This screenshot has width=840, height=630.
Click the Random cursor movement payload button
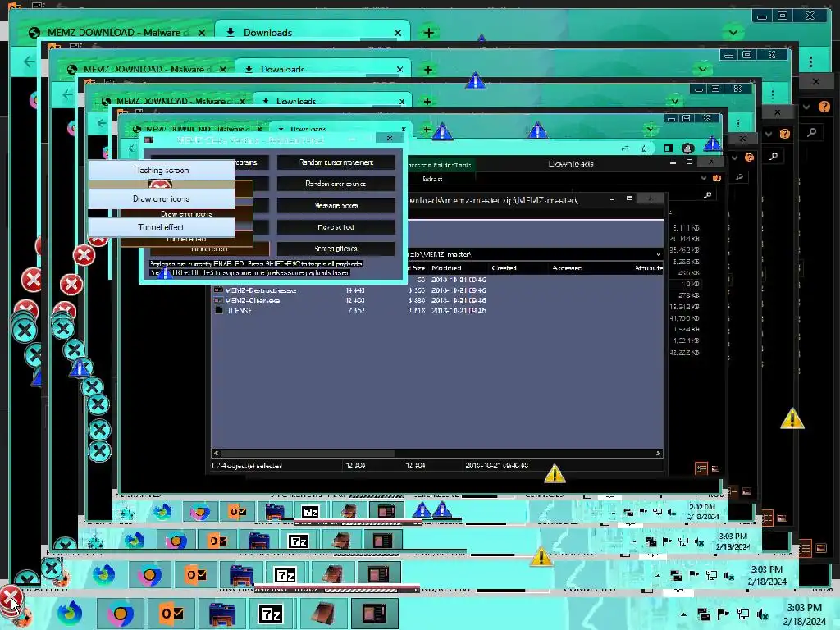pos(336,162)
